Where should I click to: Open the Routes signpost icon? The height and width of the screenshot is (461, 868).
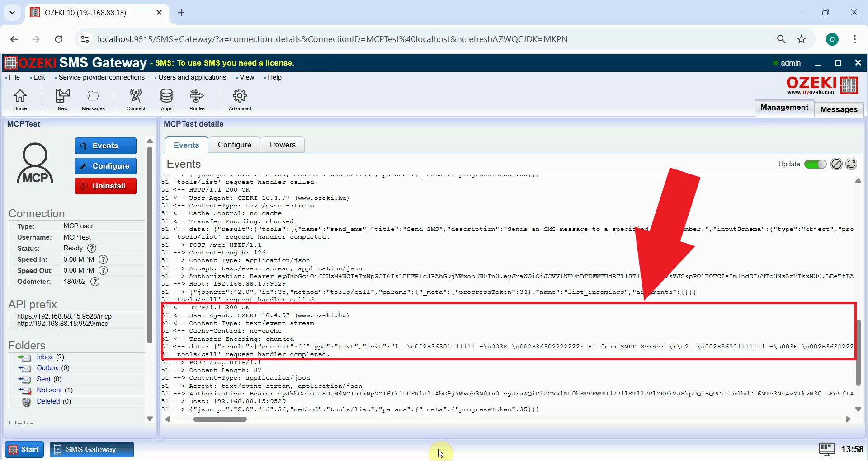pyautogui.click(x=197, y=99)
